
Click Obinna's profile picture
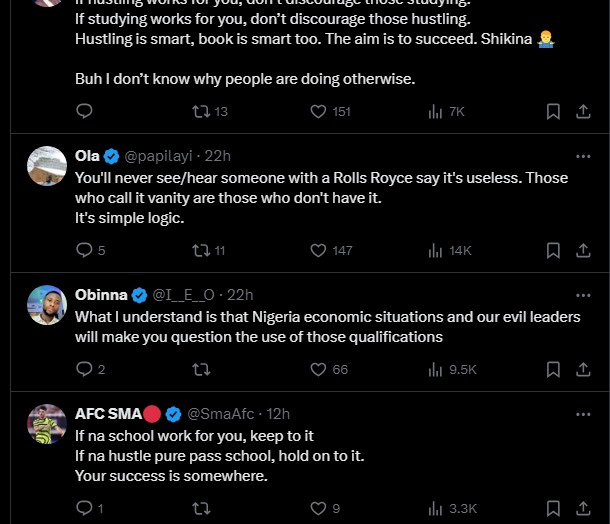click(x=47, y=305)
